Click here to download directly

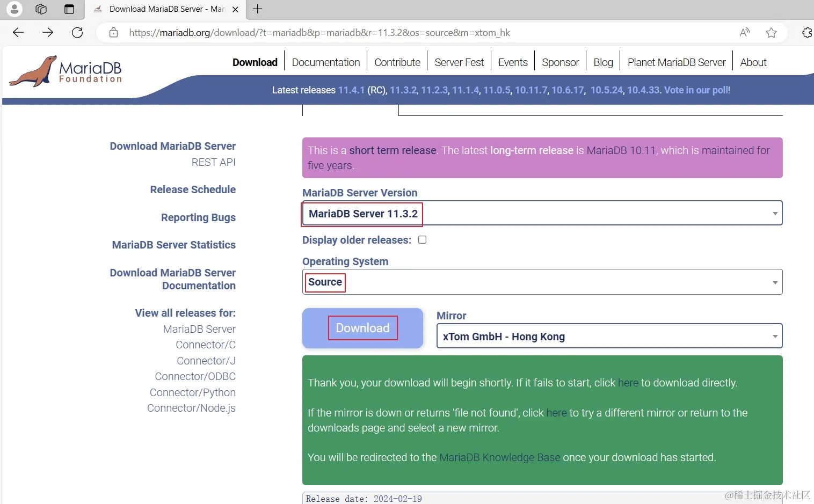pyautogui.click(x=628, y=383)
